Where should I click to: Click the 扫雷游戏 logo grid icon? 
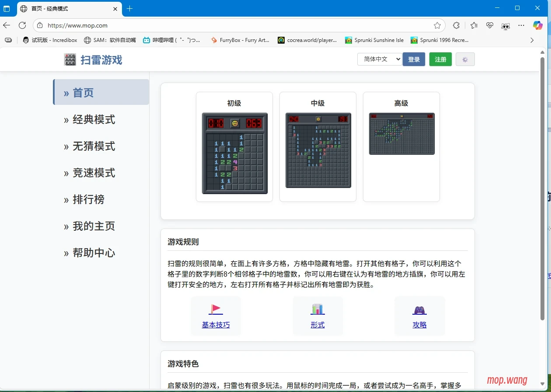click(x=69, y=59)
